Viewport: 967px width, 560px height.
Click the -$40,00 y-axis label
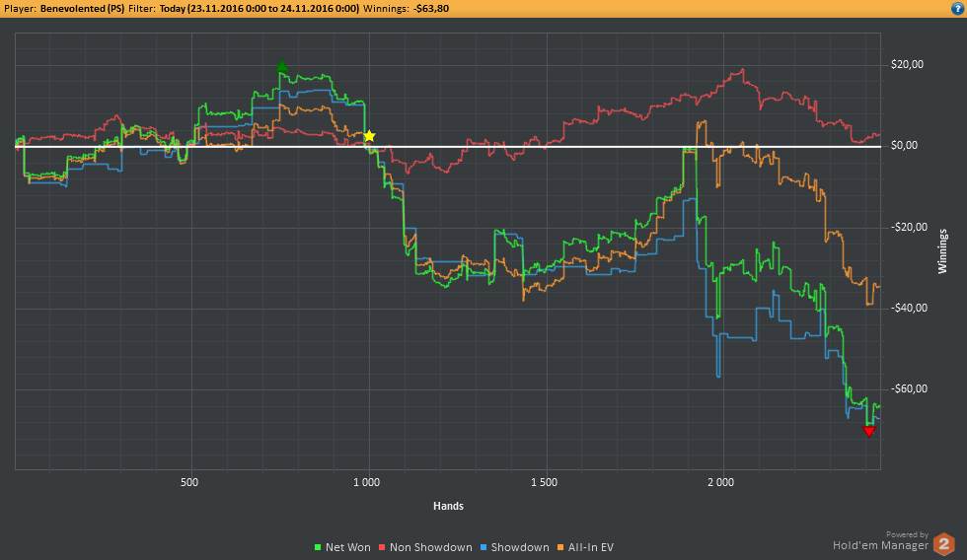(x=909, y=308)
